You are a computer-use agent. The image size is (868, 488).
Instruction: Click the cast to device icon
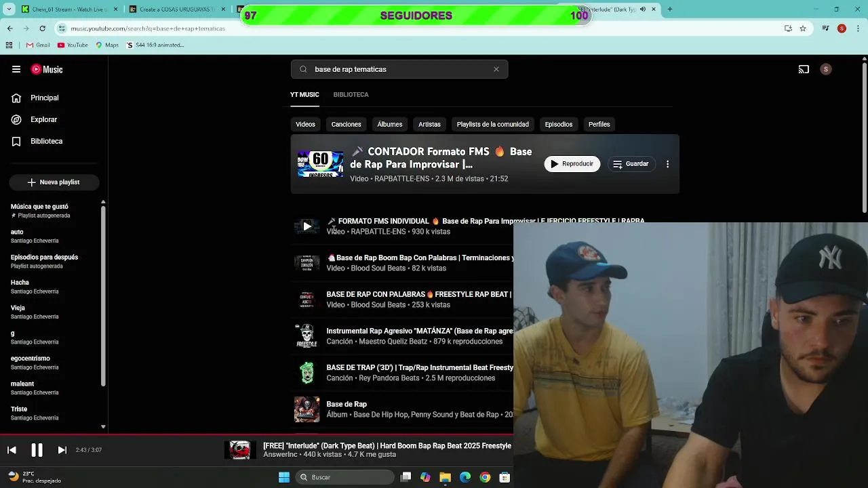click(804, 69)
